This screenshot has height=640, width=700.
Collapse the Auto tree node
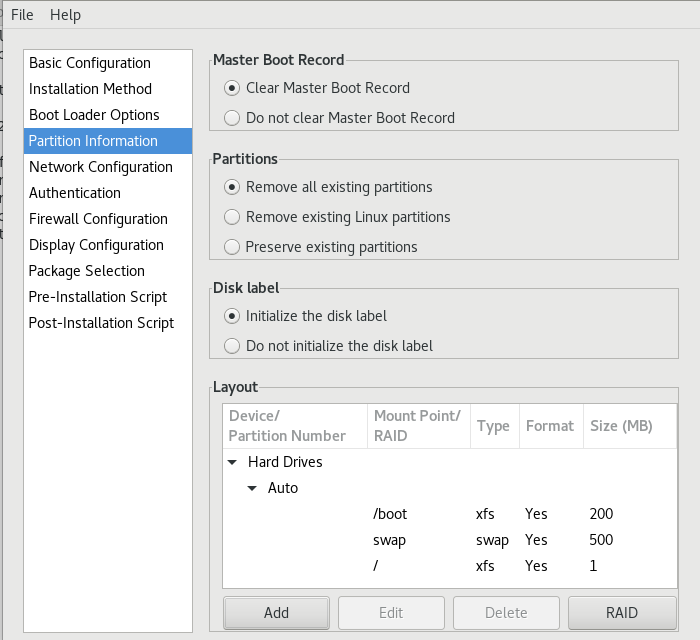pos(252,488)
